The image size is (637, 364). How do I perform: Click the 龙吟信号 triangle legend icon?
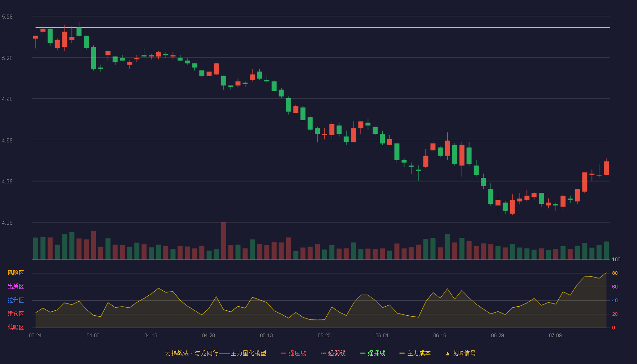tap(448, 353)
